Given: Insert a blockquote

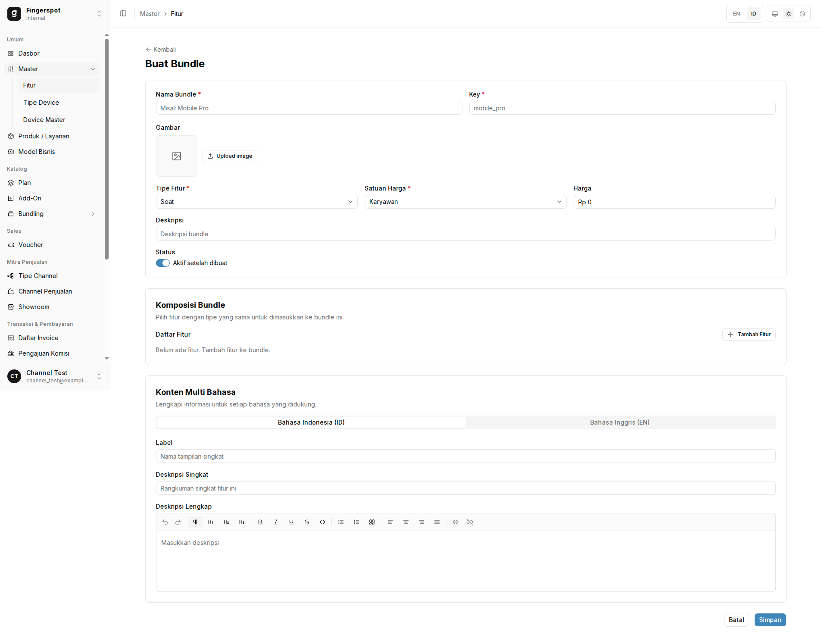Looking at the screenshot, I should point(372,522).
